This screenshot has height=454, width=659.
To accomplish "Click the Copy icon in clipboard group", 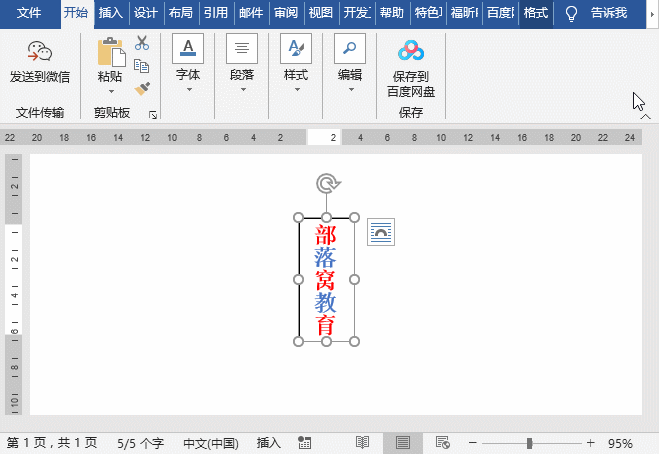I will (142, 66).
